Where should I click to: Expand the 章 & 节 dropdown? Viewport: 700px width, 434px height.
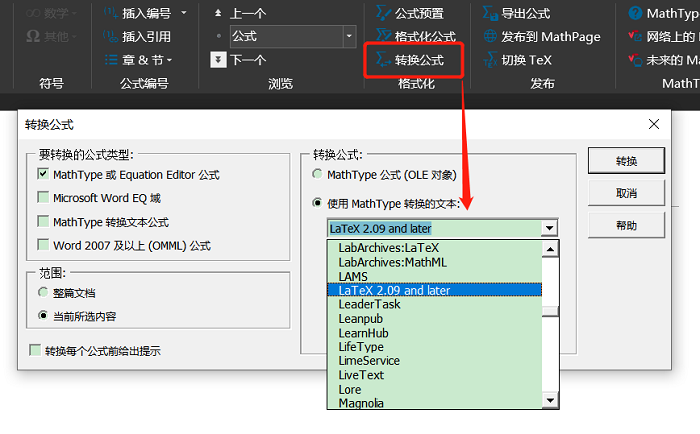pos(169,60)
